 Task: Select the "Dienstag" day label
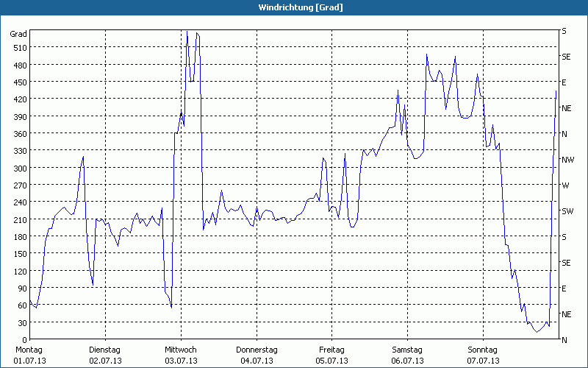[x=104, y=350]
